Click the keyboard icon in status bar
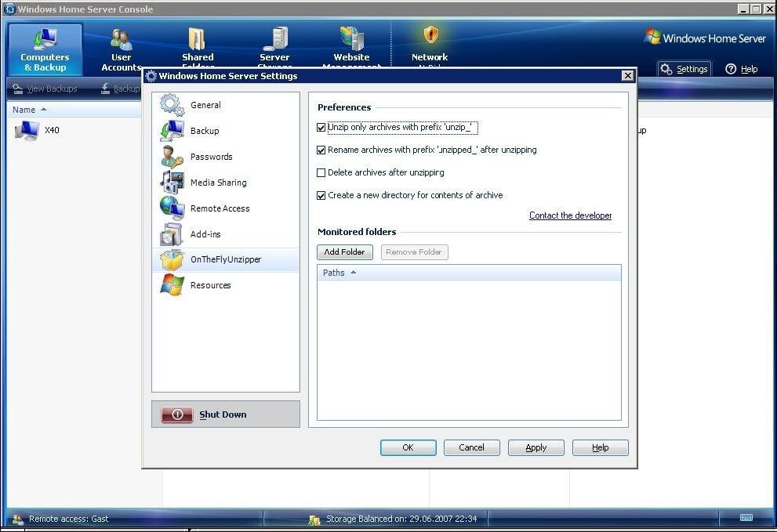The width and height of the screenshot is (777, 532). coord(746,518)
